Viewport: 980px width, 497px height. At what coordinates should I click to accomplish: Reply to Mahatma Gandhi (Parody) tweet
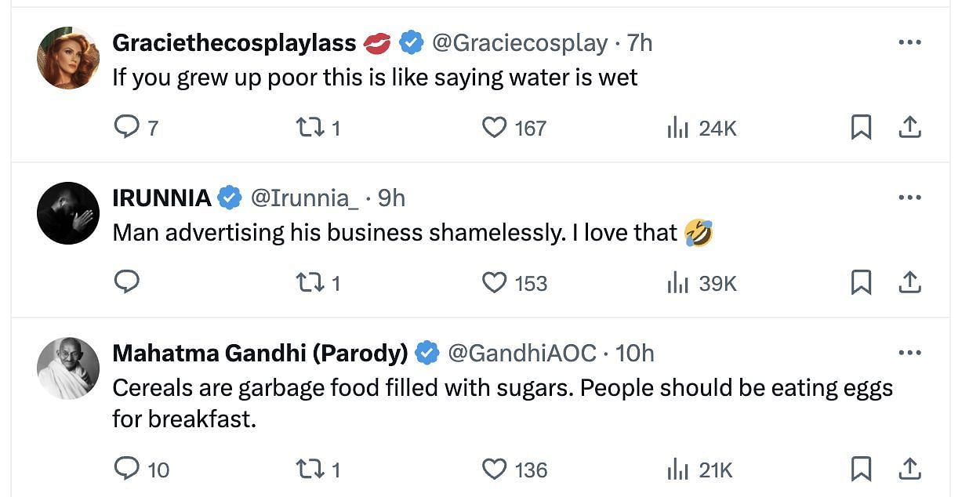pyautogui.click(x=126, y=469)
